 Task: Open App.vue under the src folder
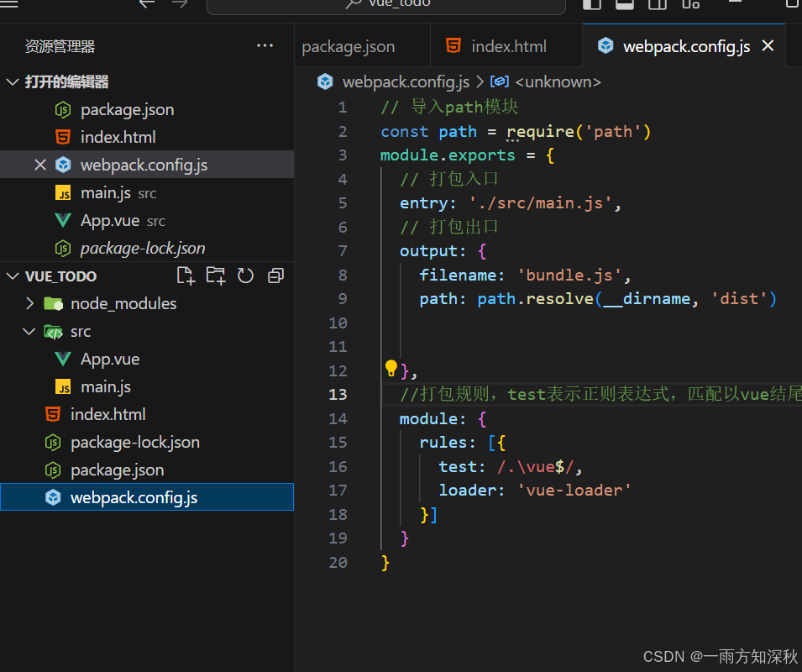(x=110, y=359)
